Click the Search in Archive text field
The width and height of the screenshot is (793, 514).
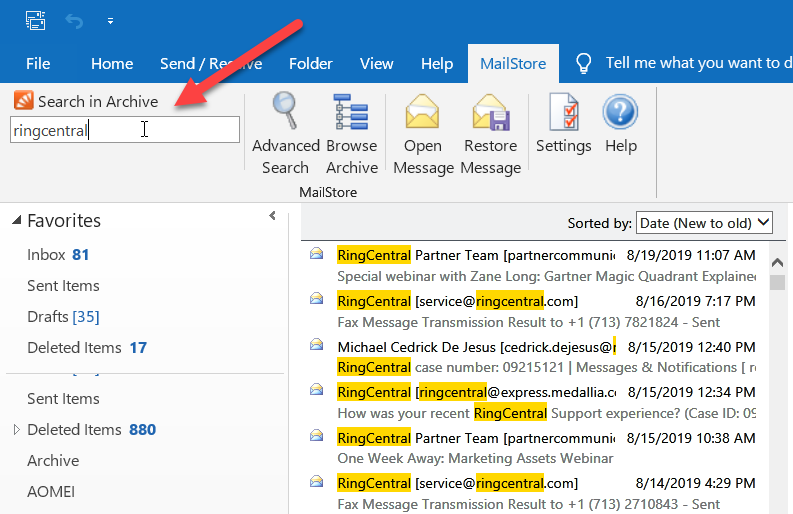tap(124, 129)
